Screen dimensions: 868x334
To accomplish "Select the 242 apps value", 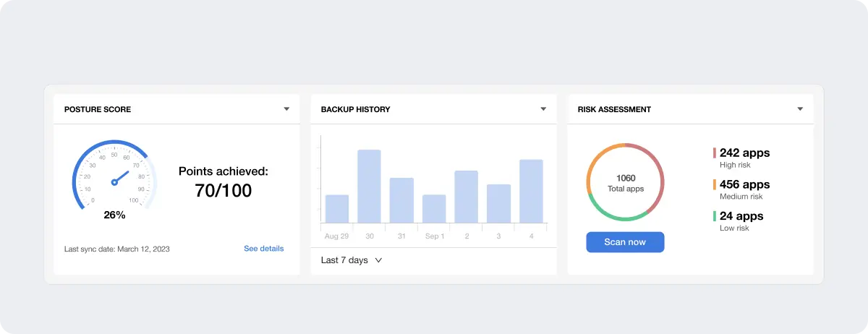I will (745, 153).
